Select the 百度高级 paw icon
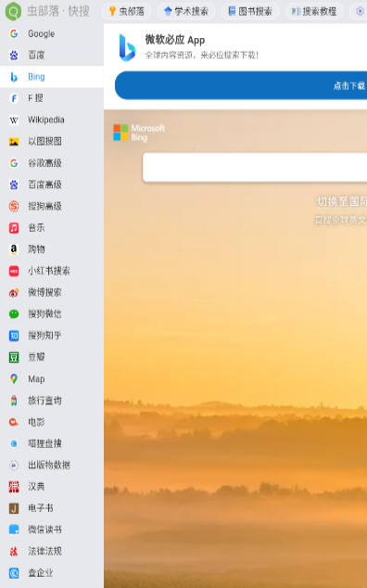Screen dimensions: 367x588 tap(14, 185)
